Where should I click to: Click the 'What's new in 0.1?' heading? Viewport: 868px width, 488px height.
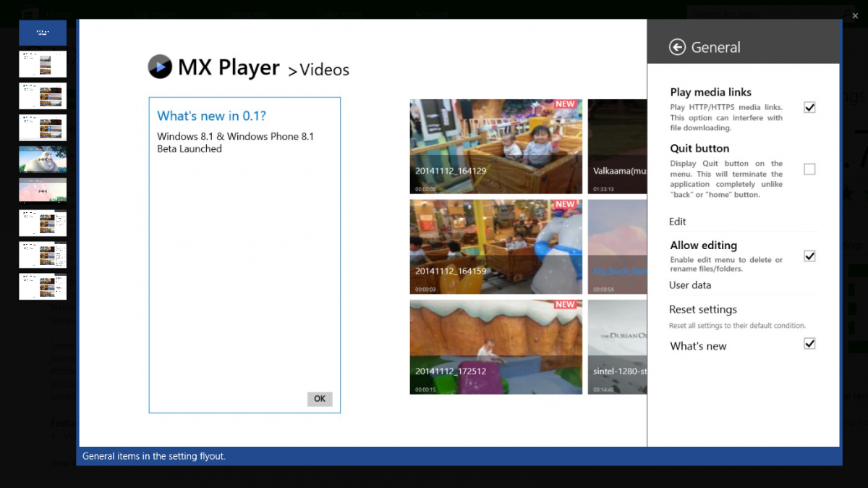(212, 116)
